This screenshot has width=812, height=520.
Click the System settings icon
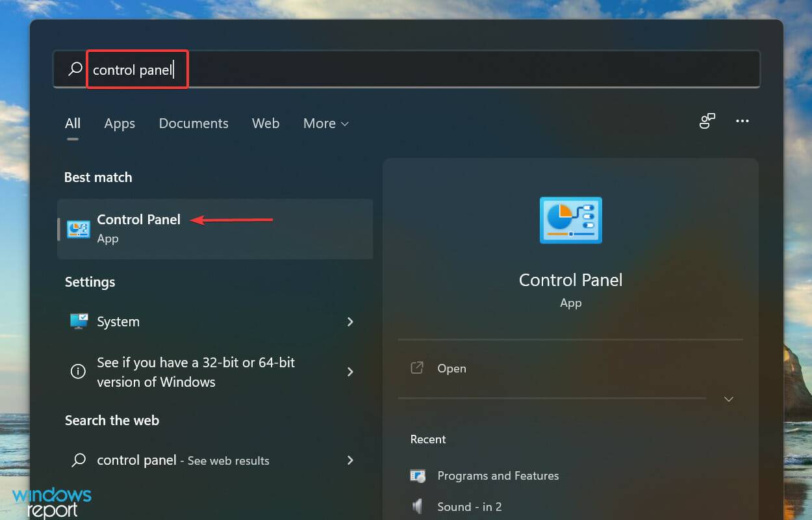[x=78, y=321]
